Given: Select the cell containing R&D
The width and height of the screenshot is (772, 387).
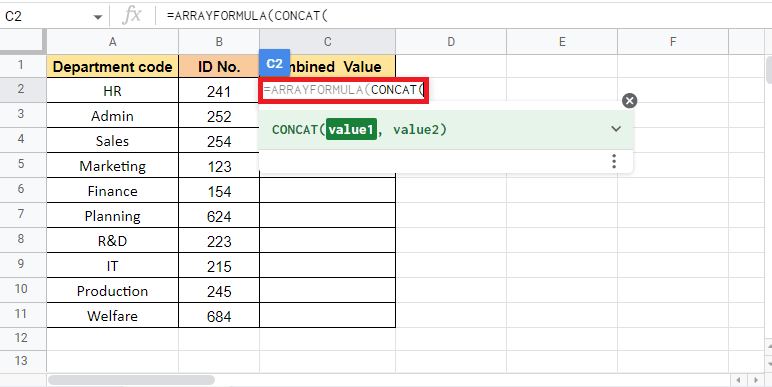Looking at the screenshot, I should click(113, 241).
